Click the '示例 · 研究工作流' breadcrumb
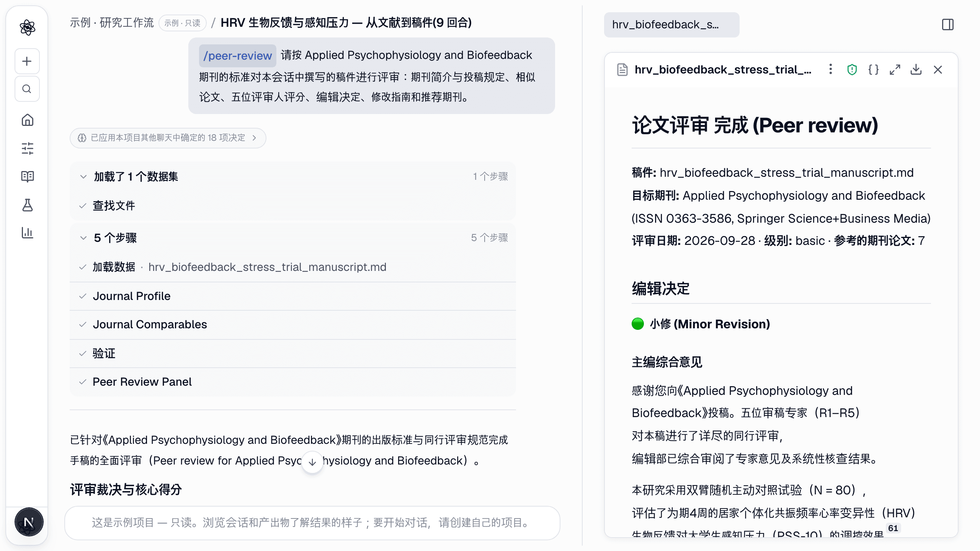This screenshot has height=551, width=980. tap(112, 23)
